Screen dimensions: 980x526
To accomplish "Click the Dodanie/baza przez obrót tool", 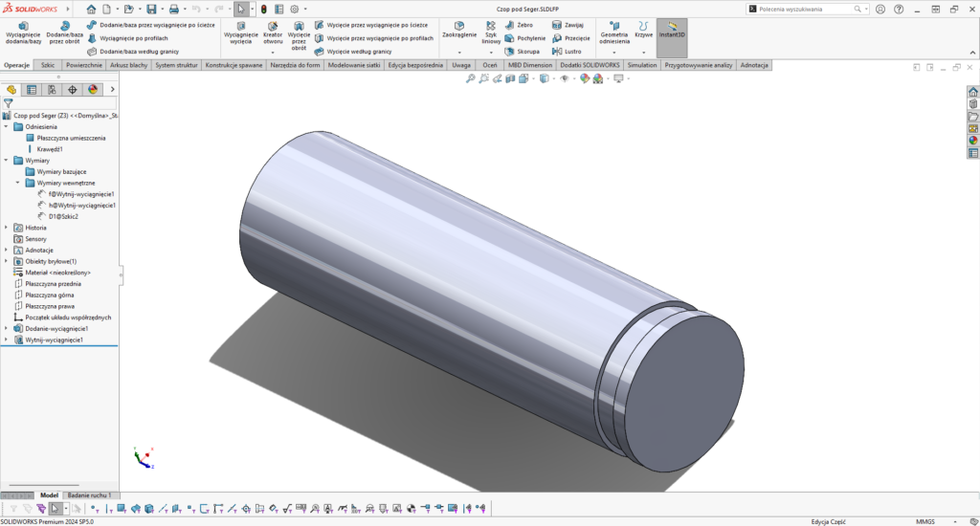I will point(64,33).
